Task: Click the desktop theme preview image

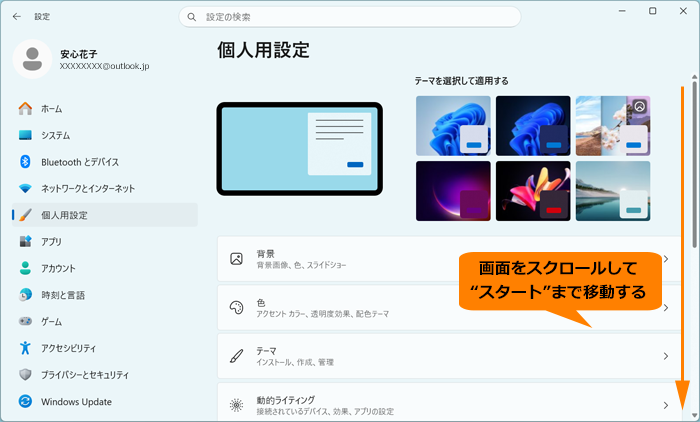Action: (300, 149)
